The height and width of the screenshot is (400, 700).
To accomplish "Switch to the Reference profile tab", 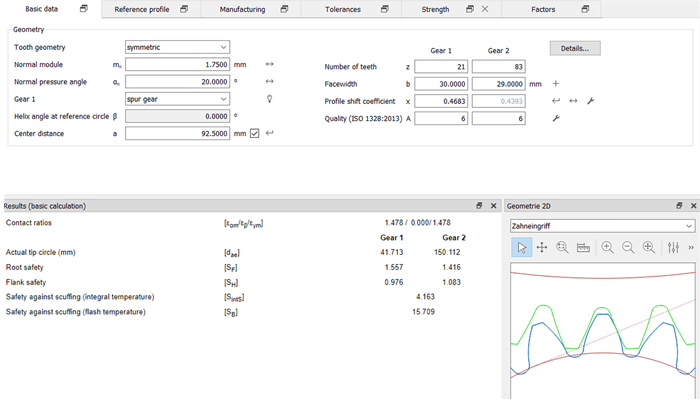I will (x=142, y=9).
